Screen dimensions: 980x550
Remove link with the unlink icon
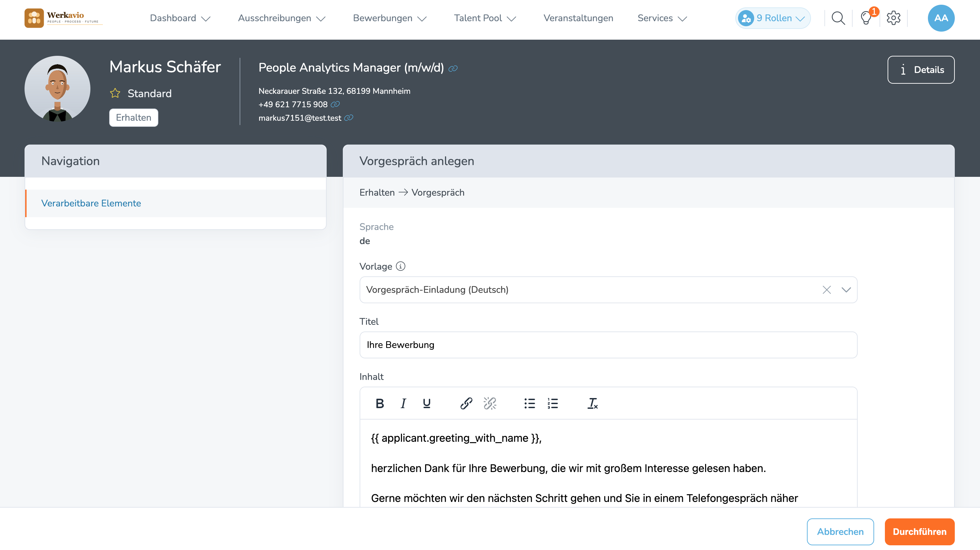click(490, 403)
